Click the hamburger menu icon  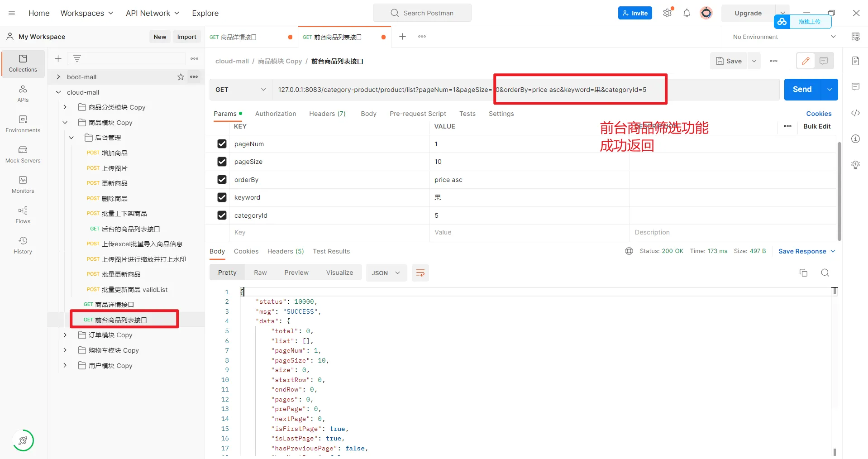tap(12, 13)
